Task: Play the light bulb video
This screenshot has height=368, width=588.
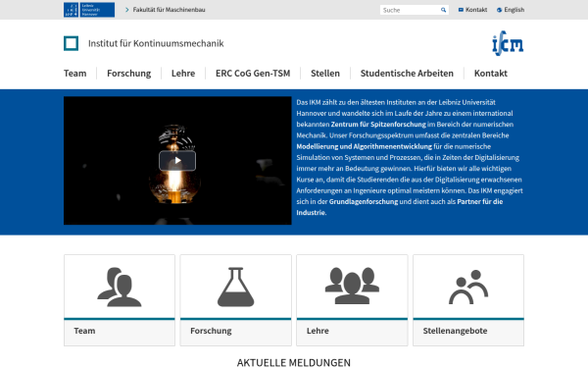Action: [177, 161]
